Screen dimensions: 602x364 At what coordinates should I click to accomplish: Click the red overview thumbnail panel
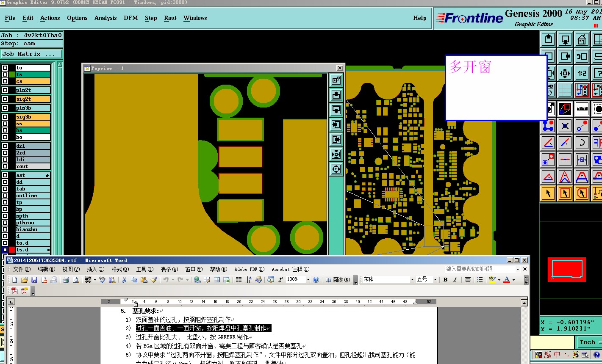(567, 270)
